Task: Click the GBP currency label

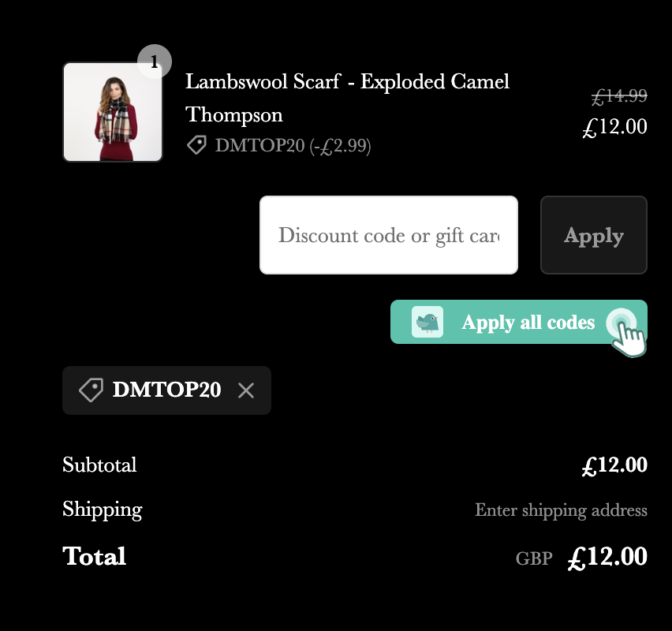Action: 534,558
